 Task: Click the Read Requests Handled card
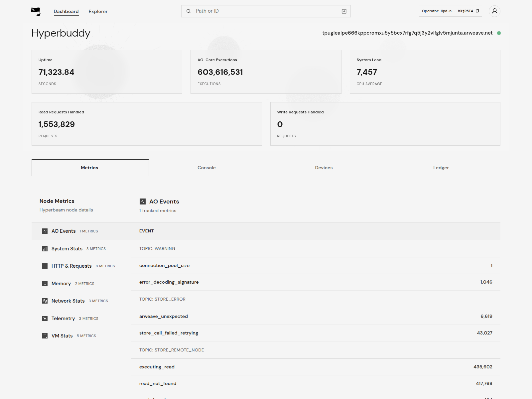pos(147,124)
